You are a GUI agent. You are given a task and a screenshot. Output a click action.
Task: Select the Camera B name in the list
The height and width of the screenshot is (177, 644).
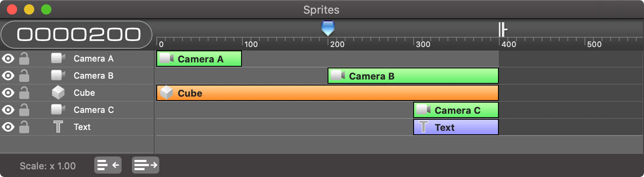coord(93,76)
